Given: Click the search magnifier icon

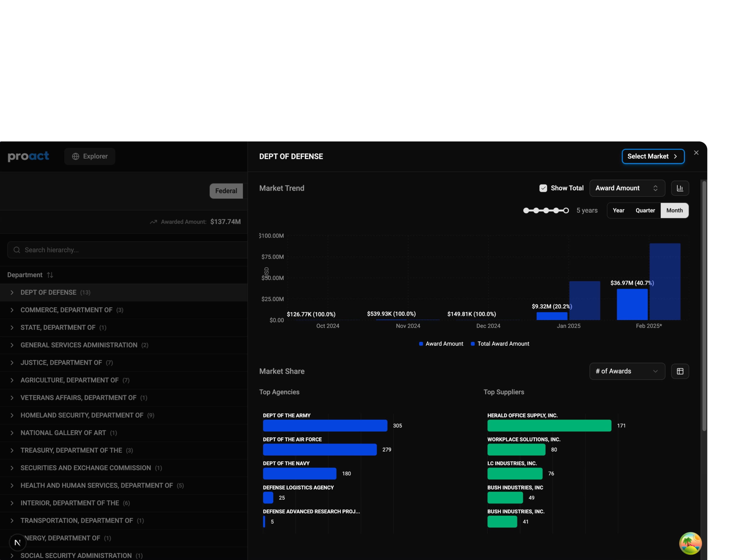Looking at the screenshot, I should [16, 250].
